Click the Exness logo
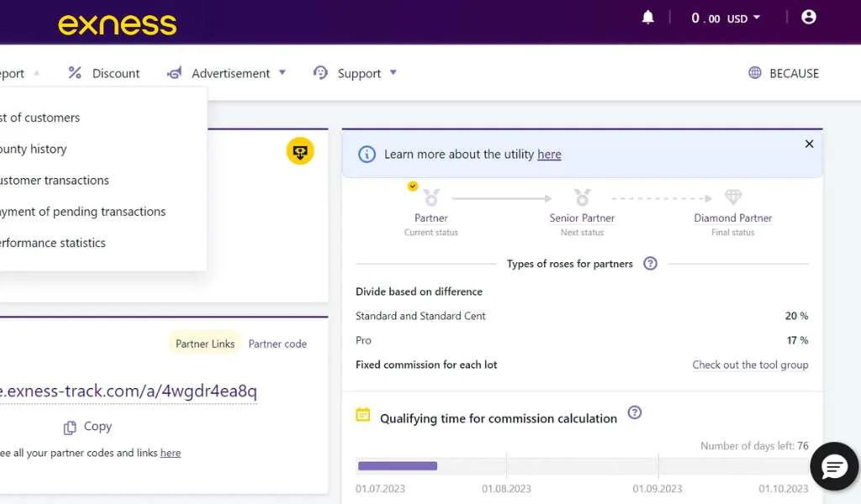The height and width of the screenshot is (504, 861). pyautogui.click(x=117, y=24)
